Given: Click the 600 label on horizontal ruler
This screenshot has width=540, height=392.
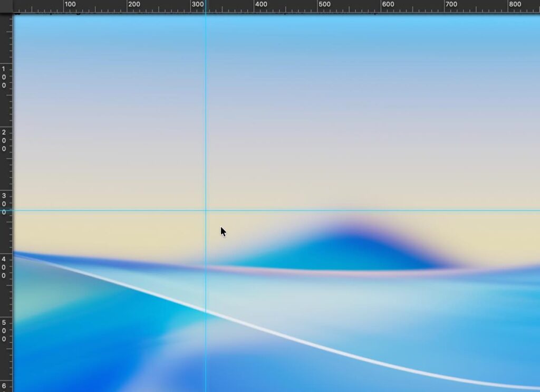Looking at the screenshot, I should (x=388, y=4).
